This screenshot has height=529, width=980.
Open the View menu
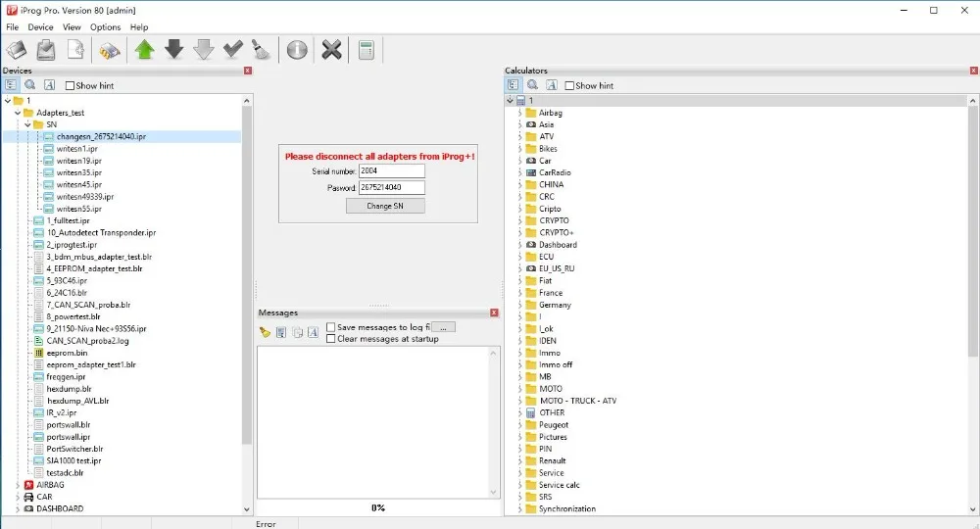coord(72,26)
